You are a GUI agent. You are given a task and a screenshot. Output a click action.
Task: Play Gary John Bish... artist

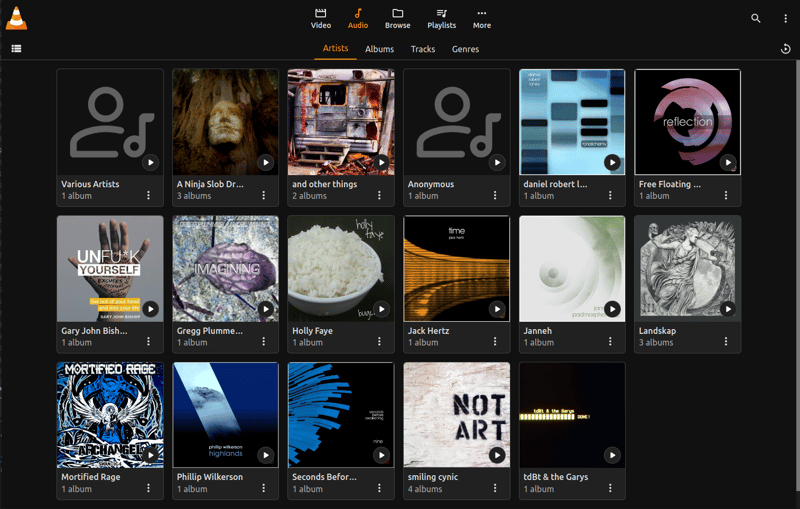[x=150, y=309]
